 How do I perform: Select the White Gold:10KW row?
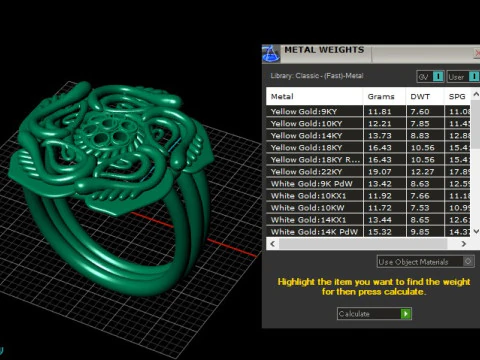368,207
